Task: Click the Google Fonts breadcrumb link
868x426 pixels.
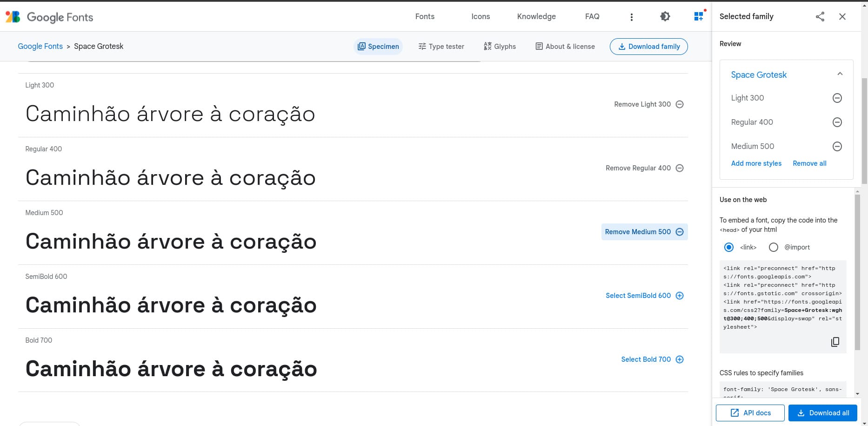Action: click(40, 46)
